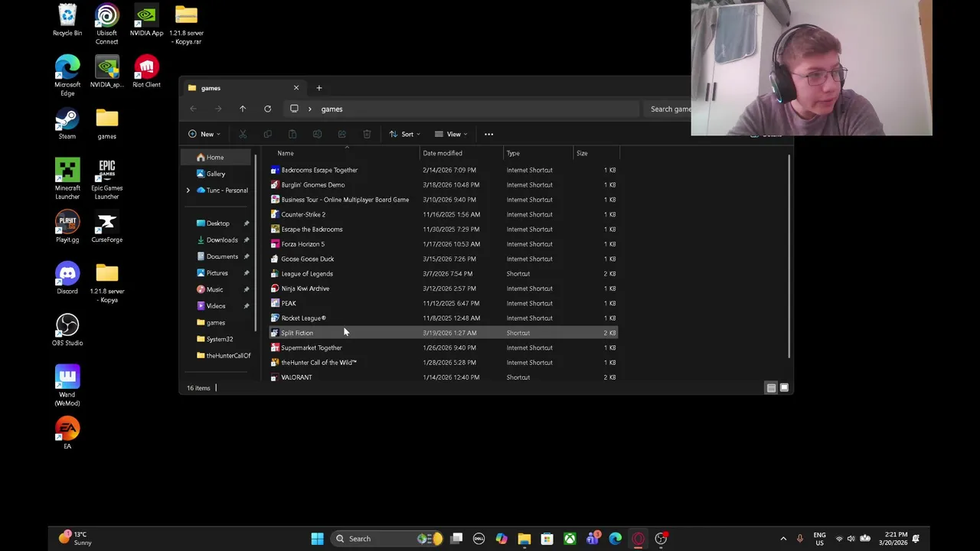Open the Windows Start menu
Image resolution: width=980 pixels, height=551 pixels.
click(x=317, y=539)
